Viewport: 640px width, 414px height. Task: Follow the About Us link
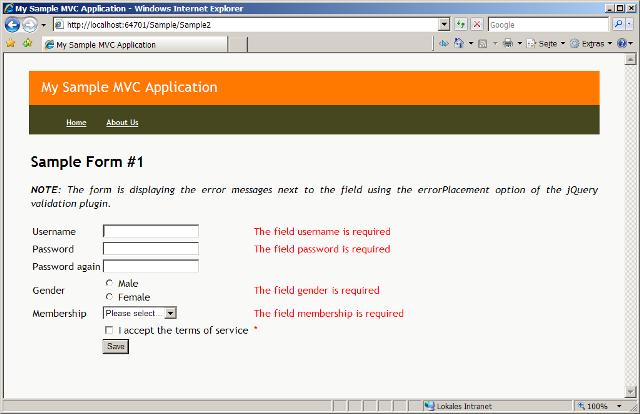pos(122,122)
